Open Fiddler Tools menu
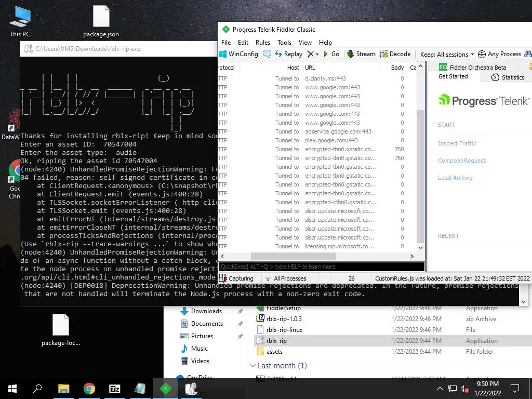 click(x=284, y=43)
